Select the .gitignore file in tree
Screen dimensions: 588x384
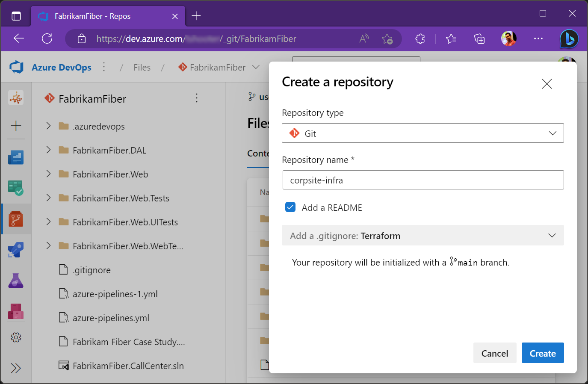coord(92,270)
